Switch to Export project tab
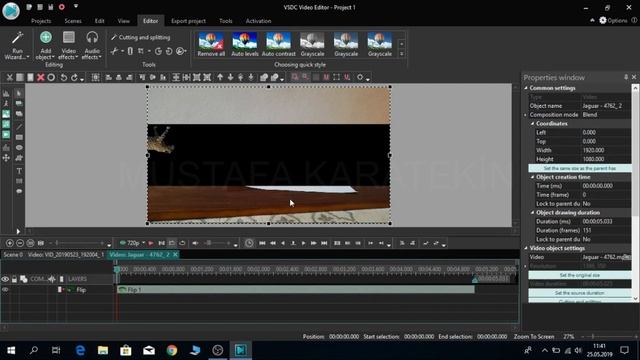640x360 pixels. click(188, 21)
